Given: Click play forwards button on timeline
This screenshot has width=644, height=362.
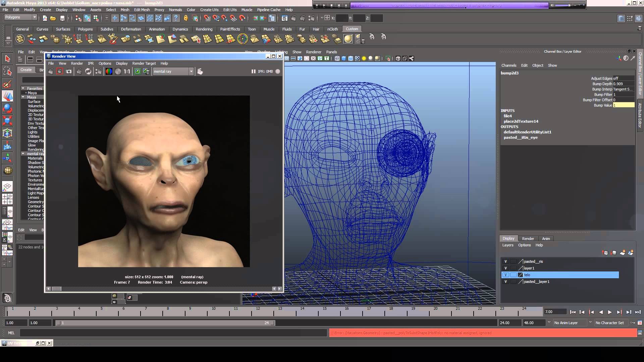Looking at the screenshot, I should click(x=610, y=312).
